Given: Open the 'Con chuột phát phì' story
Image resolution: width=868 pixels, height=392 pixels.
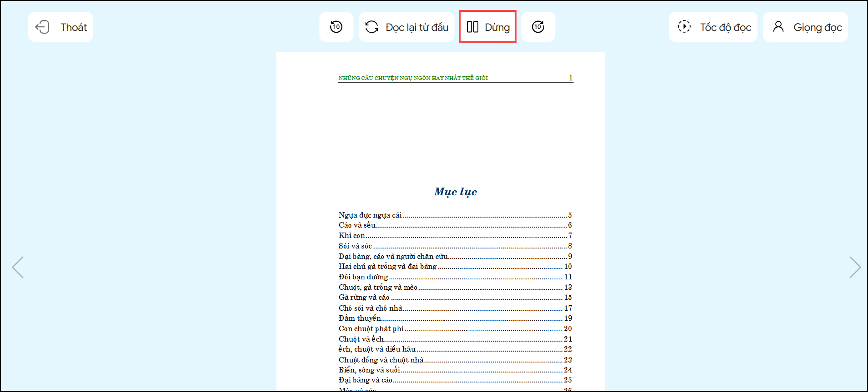Looking at the screenshot, I should (371, 329).
